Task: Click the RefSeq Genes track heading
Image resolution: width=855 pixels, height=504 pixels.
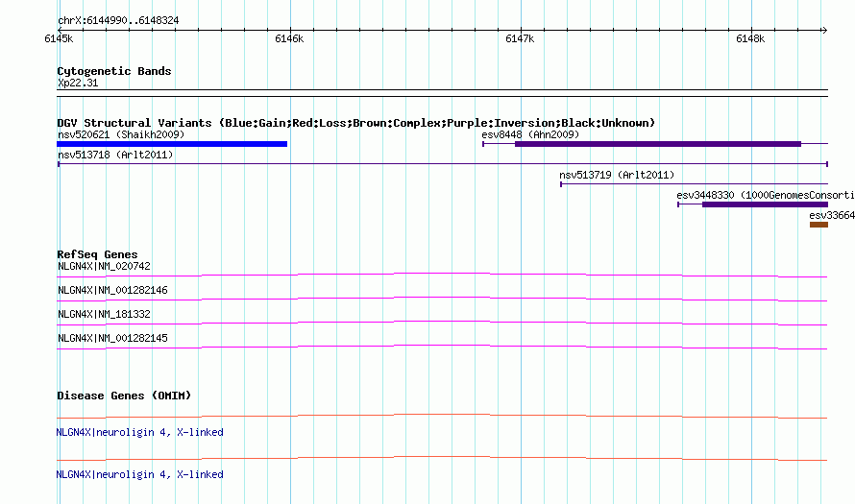Action: point(97,254)
